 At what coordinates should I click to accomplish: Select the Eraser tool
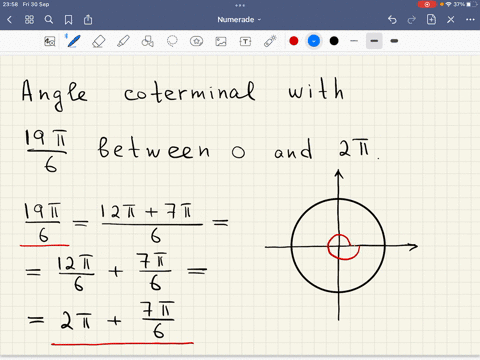point(98,41)
